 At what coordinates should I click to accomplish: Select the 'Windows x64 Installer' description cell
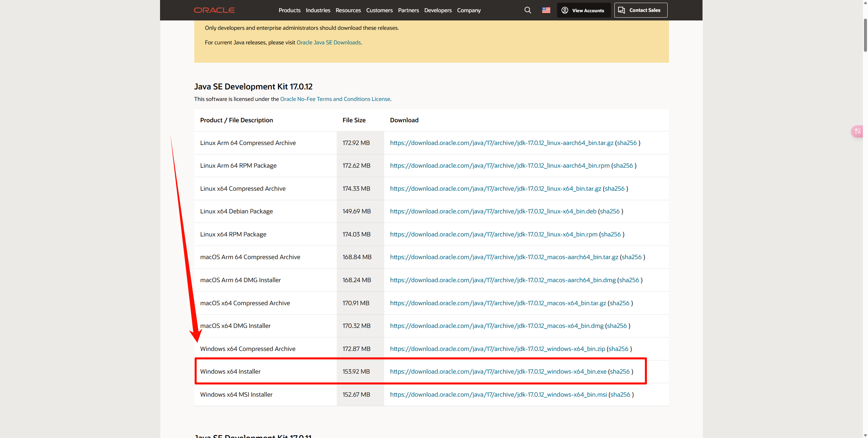265,372
